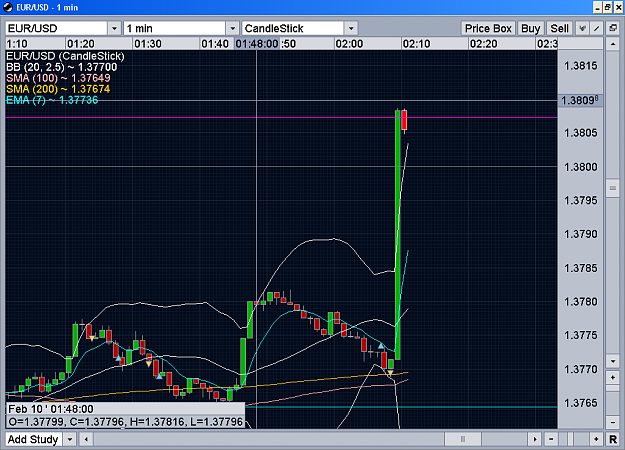
Task: Click the 01:48:00 highlighted time marker
Action: (x=257, y=43)
